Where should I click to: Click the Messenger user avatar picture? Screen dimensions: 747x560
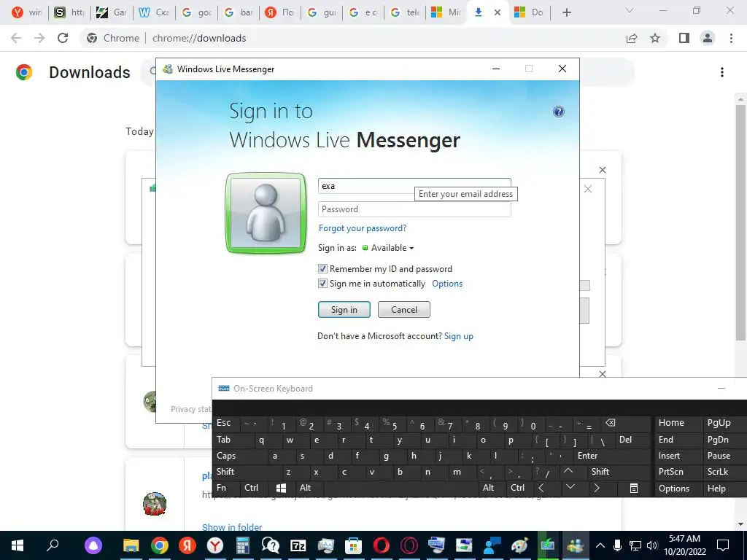click(x=266, y=213)
